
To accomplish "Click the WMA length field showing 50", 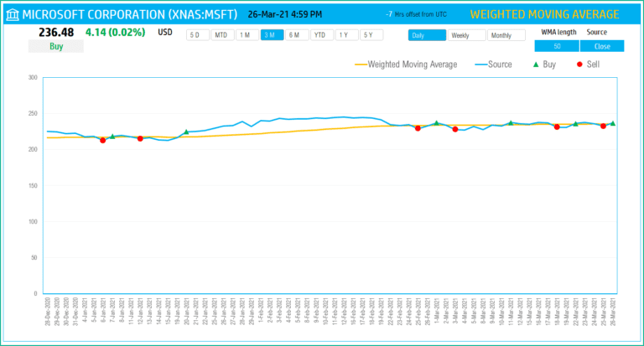I will point(555,46).
